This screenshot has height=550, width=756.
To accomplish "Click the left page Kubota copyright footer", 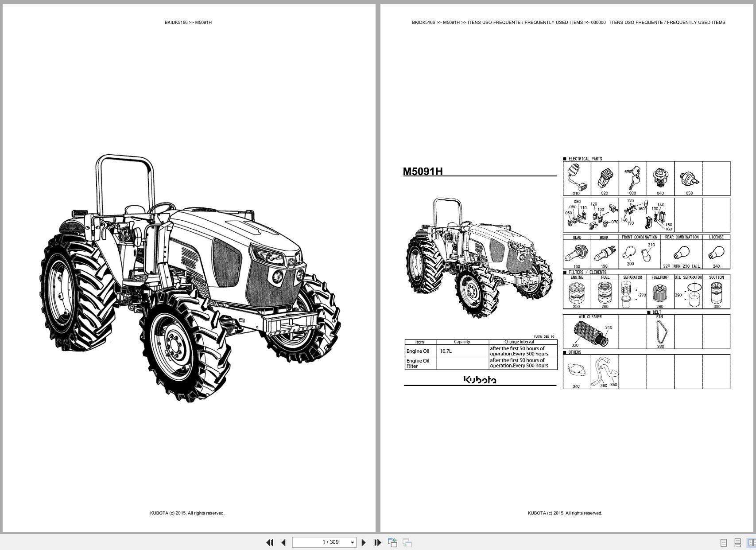I will tap(187, 513).
